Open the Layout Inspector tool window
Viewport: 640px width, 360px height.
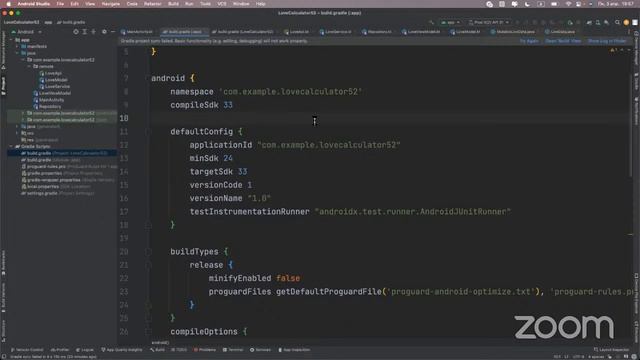[x=611, y=350]
